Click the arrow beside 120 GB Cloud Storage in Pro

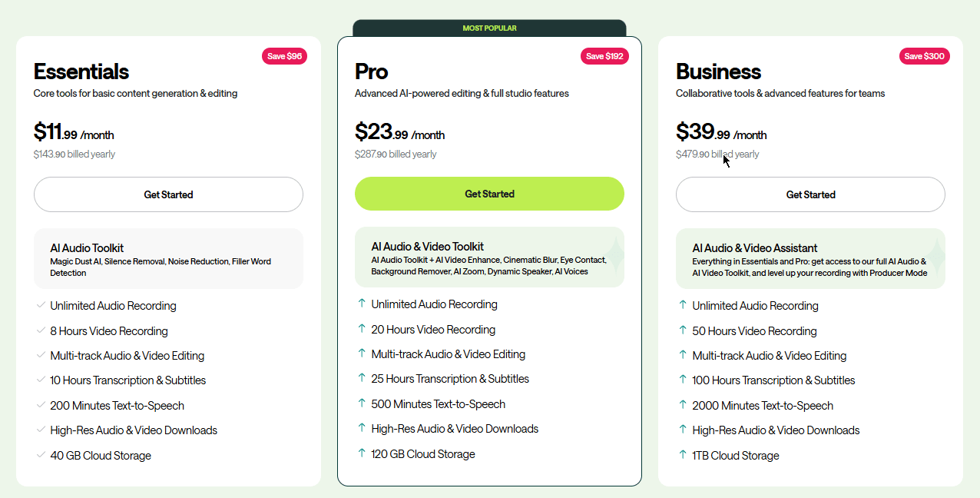[x=361, y=453]
